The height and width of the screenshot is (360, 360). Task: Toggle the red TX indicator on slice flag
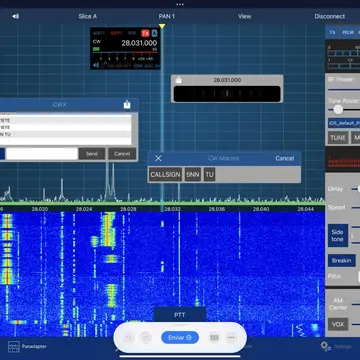point(145,33)
